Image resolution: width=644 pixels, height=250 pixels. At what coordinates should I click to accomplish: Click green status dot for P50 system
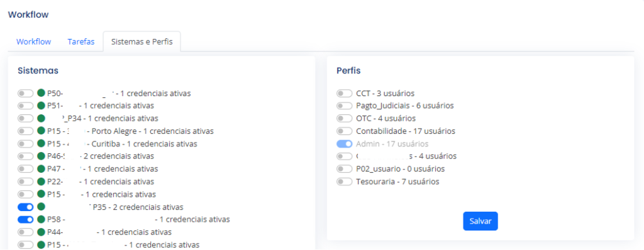41,93
